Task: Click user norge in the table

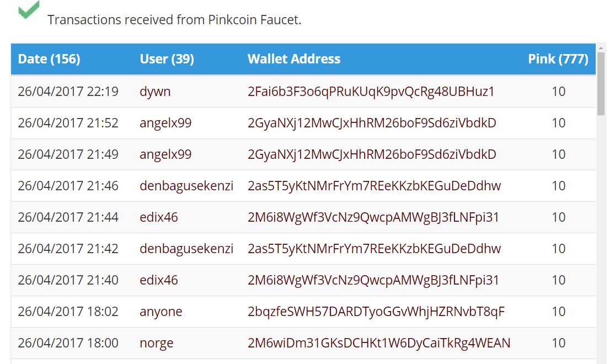Action: 157,343
